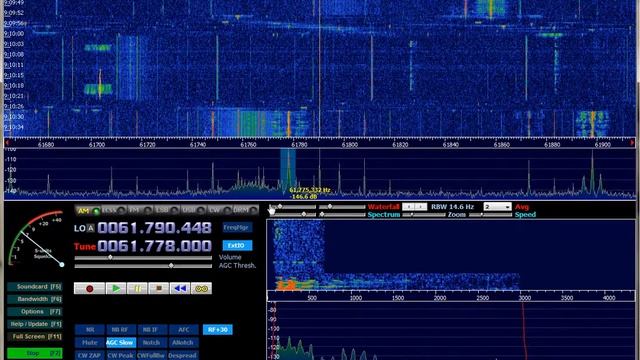Open the Avg averaging dropdown
The image size is (640, 360).
pyautogui.click(x=497, y=207)
